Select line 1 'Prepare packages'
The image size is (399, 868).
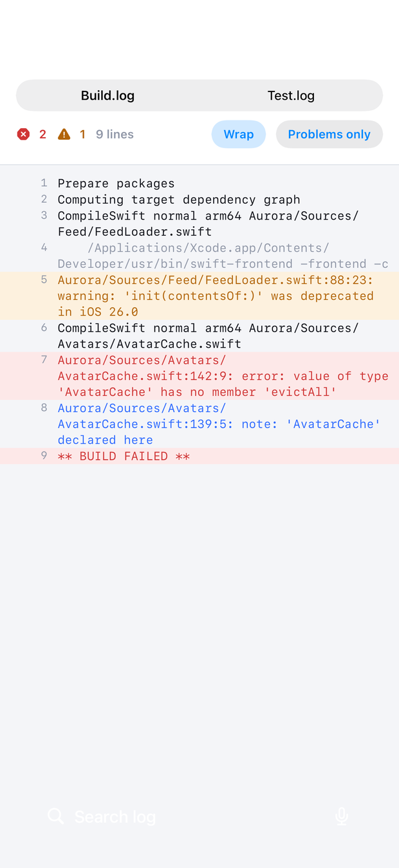coord(199,183)
